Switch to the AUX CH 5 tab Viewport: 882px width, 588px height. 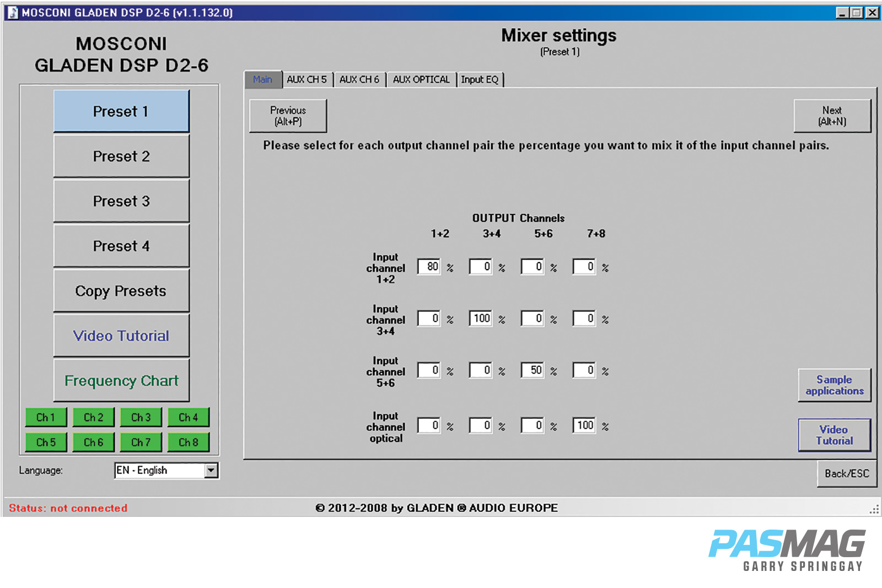pyautogui.click(x=306, y=79)
